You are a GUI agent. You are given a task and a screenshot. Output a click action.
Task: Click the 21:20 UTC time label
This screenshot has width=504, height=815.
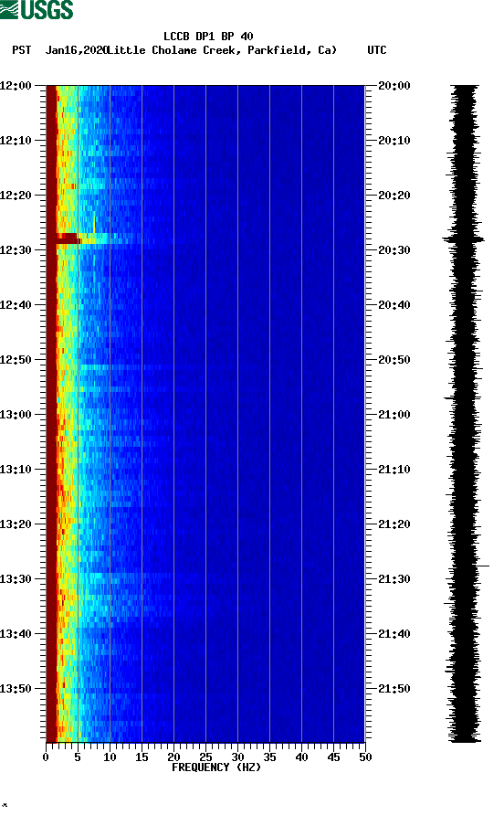point(394,524)
